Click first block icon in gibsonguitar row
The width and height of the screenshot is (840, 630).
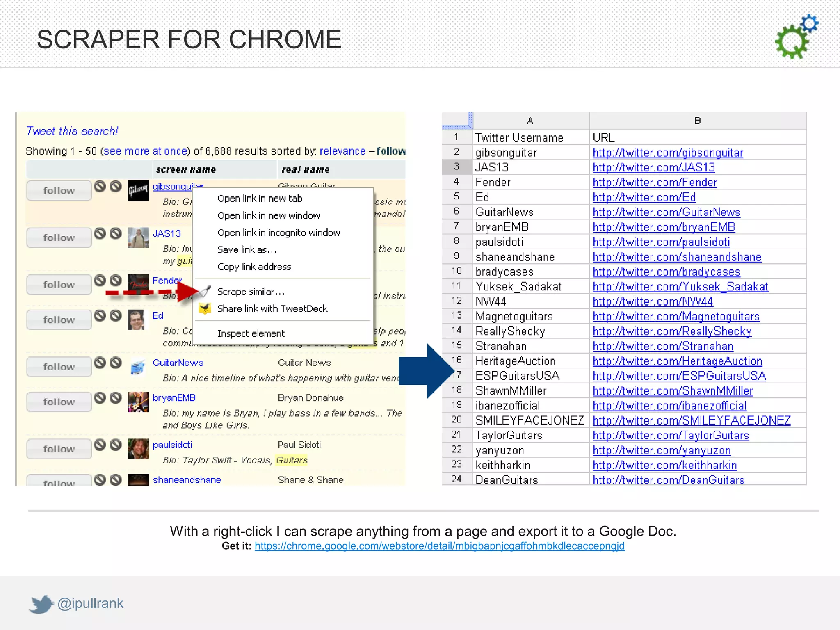click(x=100, y=186)
